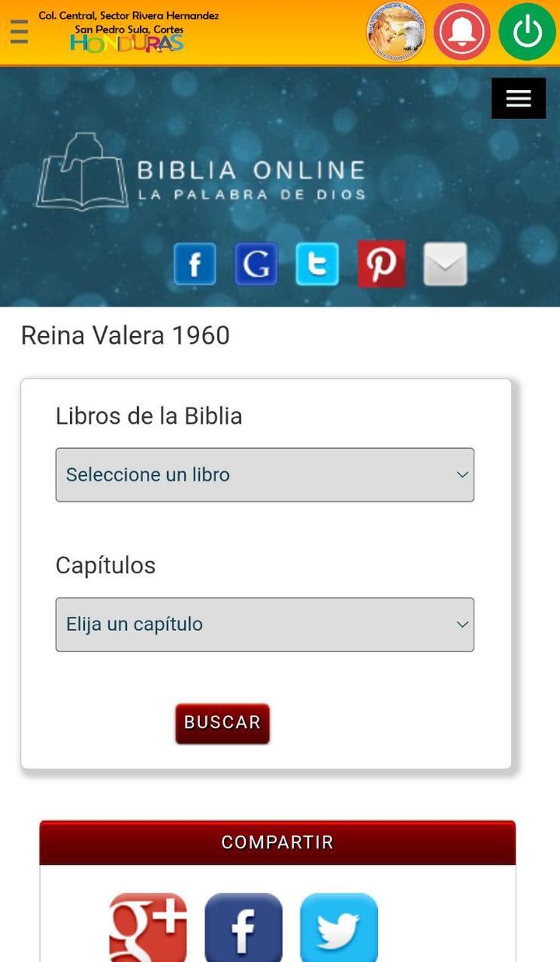Click the red COMPARTIR header bar
This screenshot has width=560, height=962.
277,841
